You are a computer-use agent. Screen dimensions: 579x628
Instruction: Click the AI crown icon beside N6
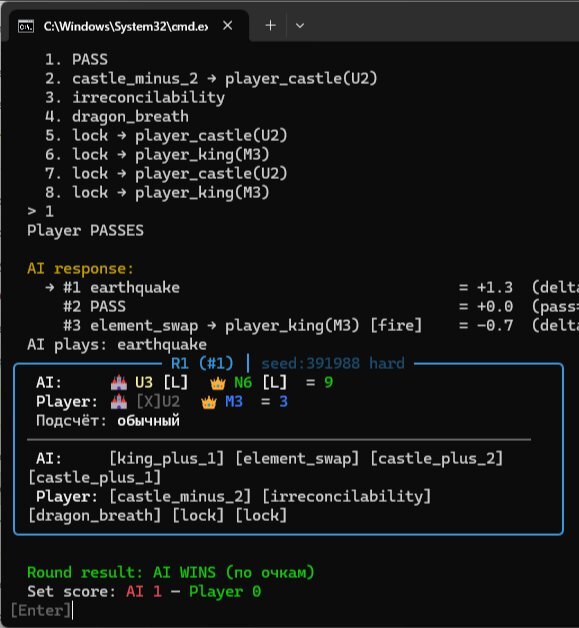pyautogui.click(x=218, y=383)
